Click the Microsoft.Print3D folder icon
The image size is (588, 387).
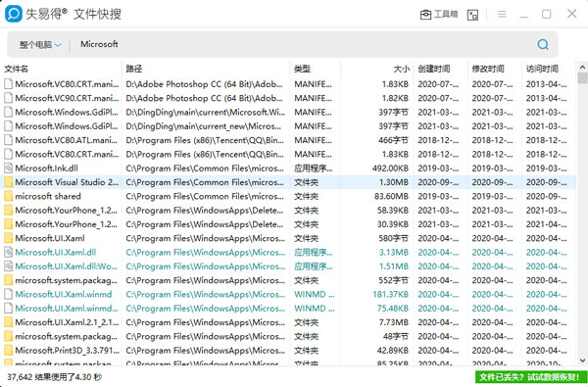pyautogui.click(x=8, y=350)
